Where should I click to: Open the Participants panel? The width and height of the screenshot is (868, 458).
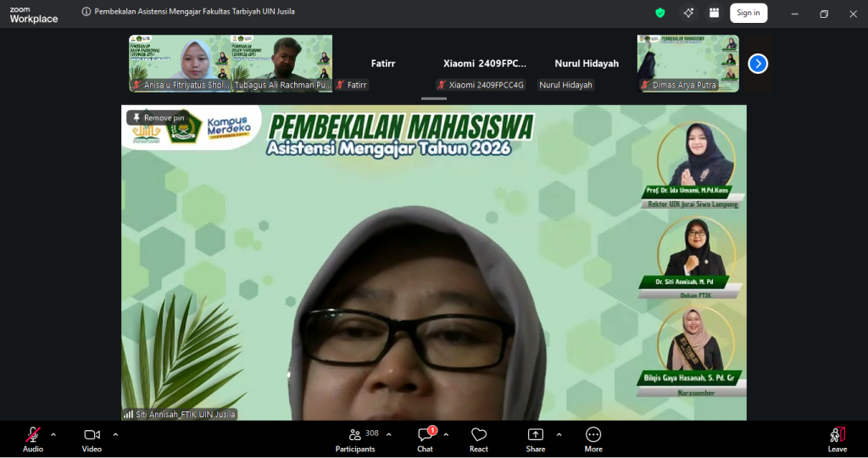click(355, 438)
